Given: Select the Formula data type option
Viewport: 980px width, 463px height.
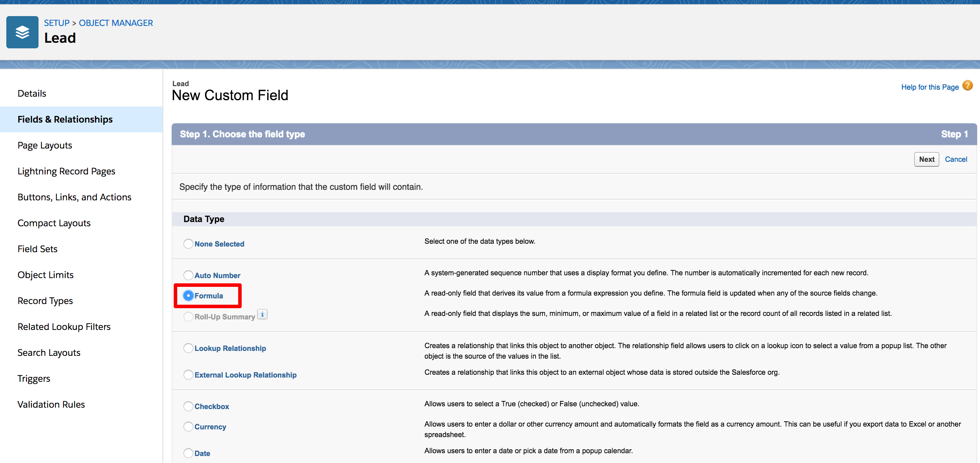Looking at the screenshot, I should point(188,296).
